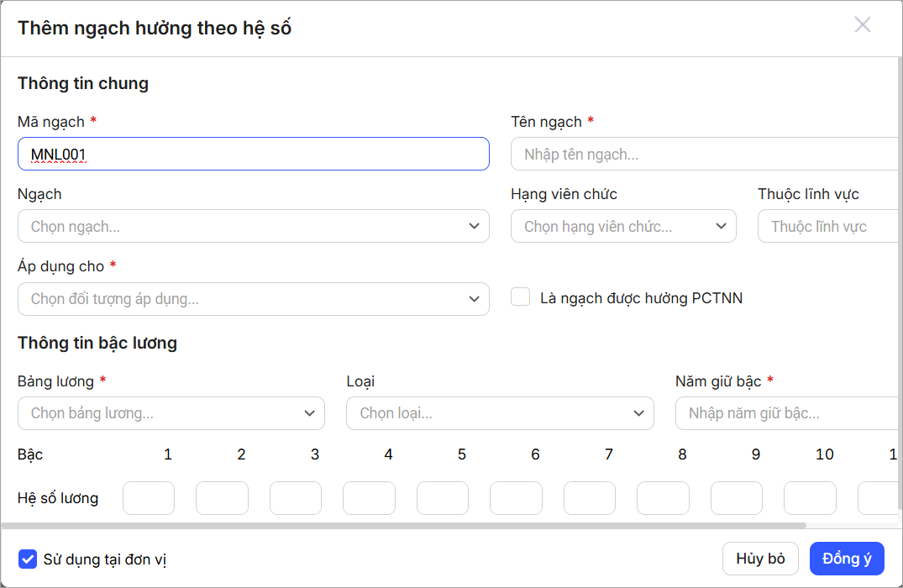Click Hệ số lương box for bậc 1
903x588 pixels.
[x=149, y=498]
